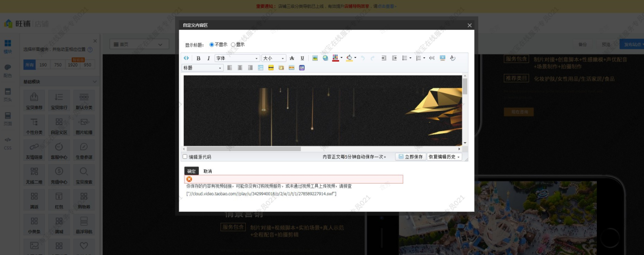The width and height of the screenshot is (644, 255).
Task: Insert template layout icon
Action: point(291,68)
